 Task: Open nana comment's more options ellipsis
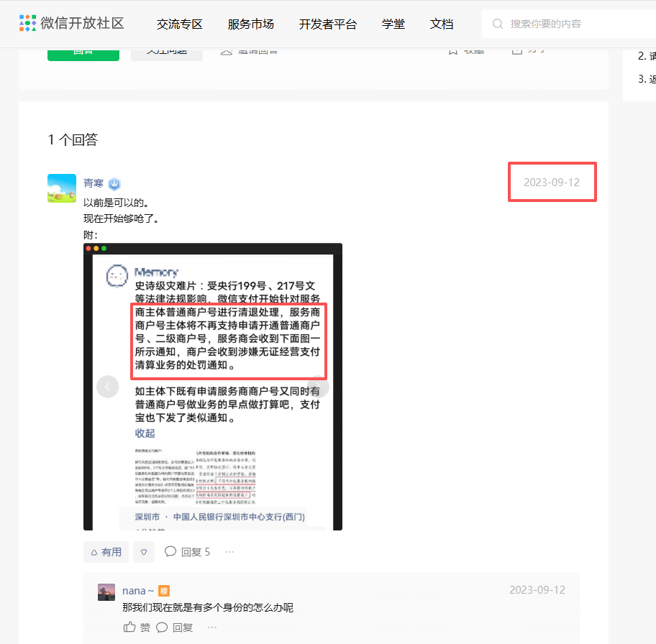point(212,627)
